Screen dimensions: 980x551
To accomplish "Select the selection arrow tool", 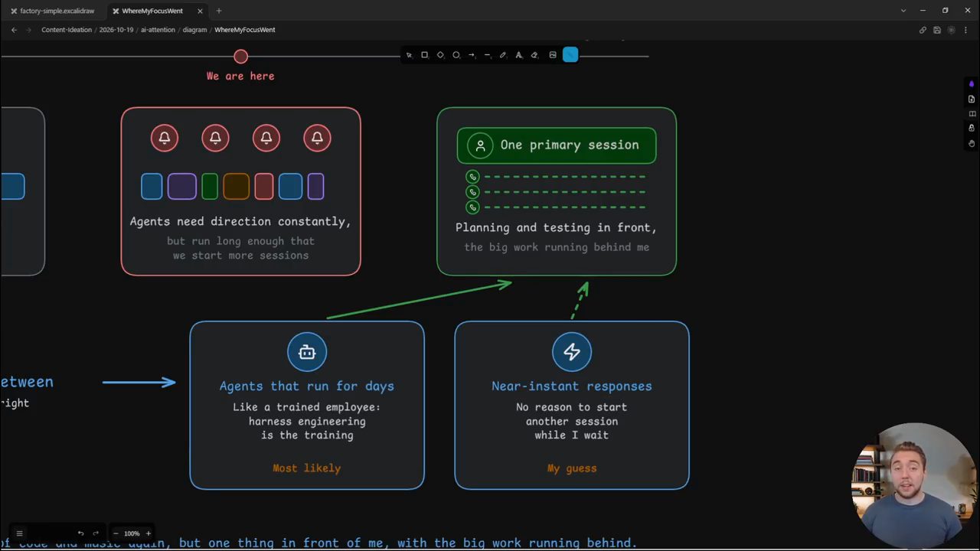I will tap(409, 55).
